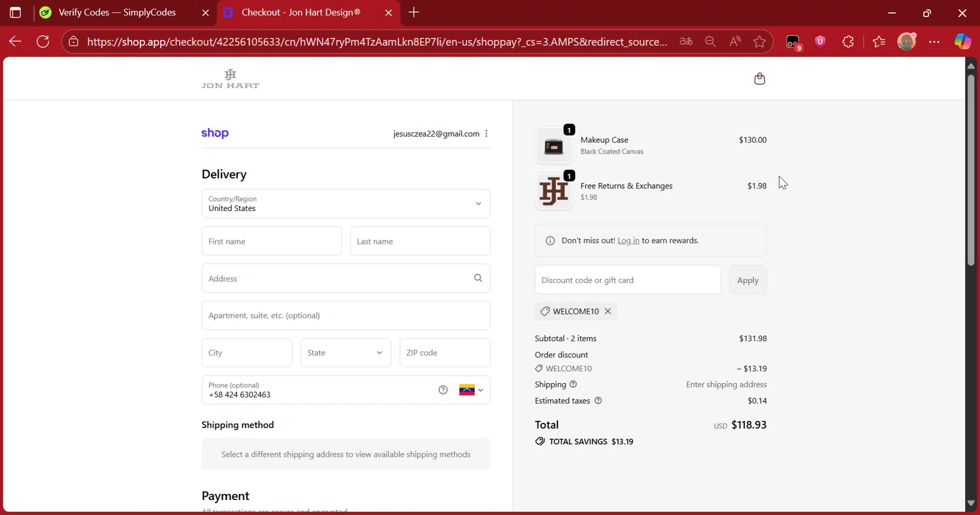Open the browser profile avatar
Image resolution: width=980 pixels, height=515 pixels.
(x=907, y=42)
